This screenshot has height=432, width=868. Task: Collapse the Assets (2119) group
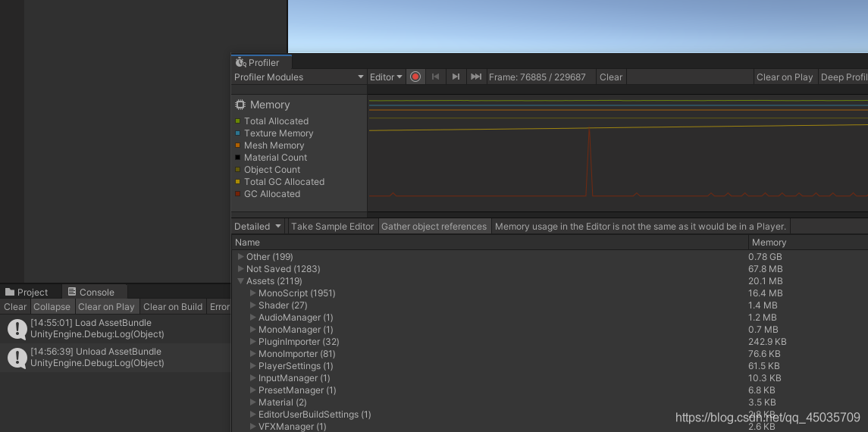click(241, 281)
